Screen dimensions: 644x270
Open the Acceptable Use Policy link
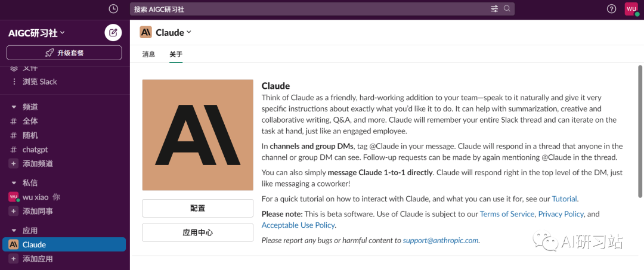tap(298, 225)
